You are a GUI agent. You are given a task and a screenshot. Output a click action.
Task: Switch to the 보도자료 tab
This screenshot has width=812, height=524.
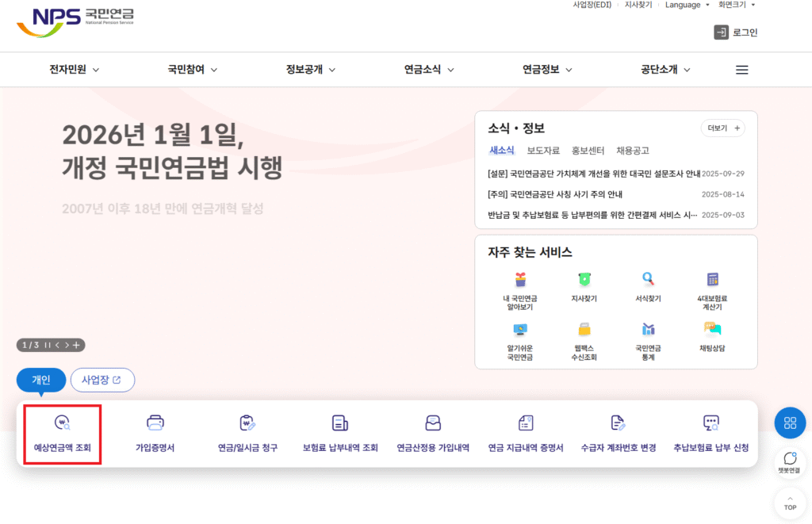pyautogui.click(x=543, y=151)
